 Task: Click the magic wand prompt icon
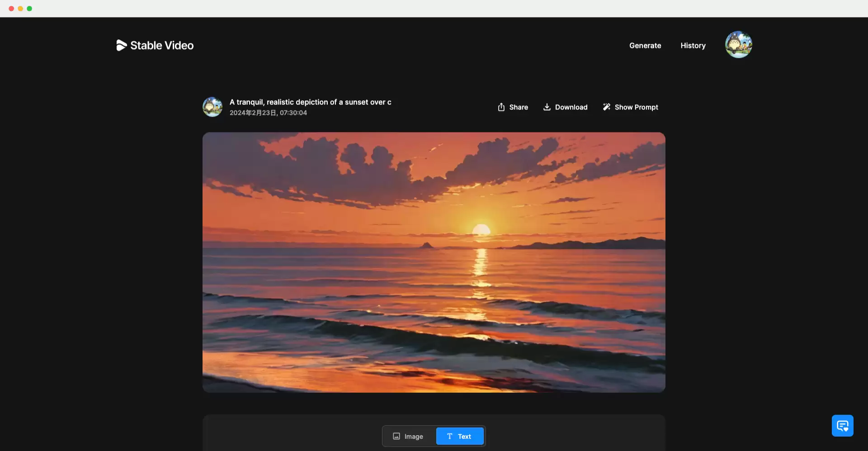607,107
